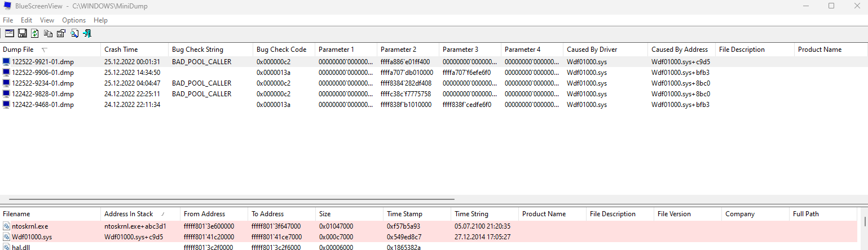Sort by Caused By Driver column header
Image resolution: width=868 pixels, height=250 pixels.
point(606,50)
